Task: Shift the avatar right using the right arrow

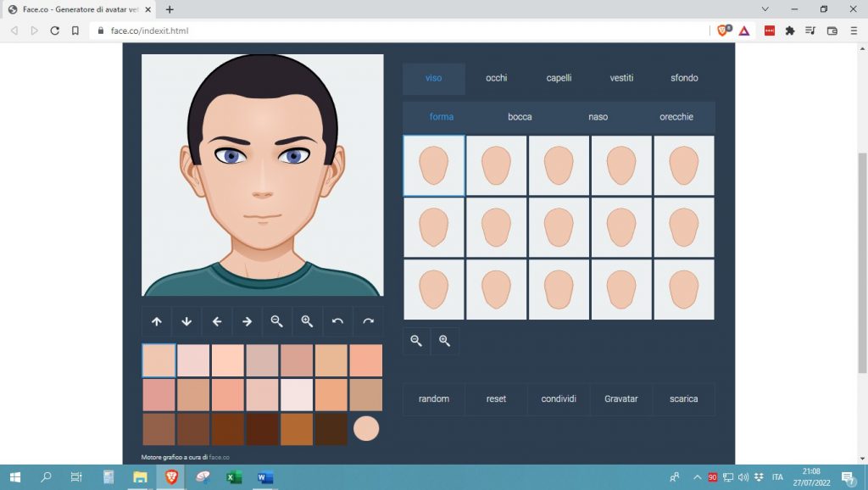Action: point(247,321)
